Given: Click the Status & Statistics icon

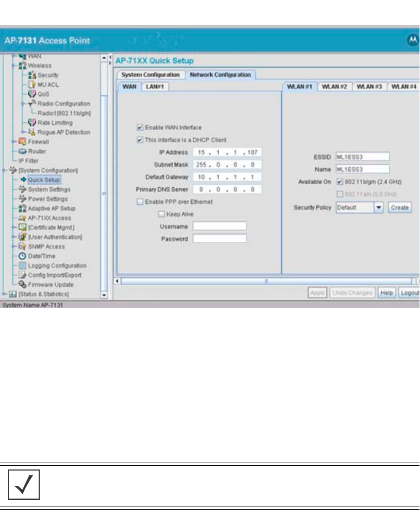Looking at the screenshot, I should coord(13,294).
